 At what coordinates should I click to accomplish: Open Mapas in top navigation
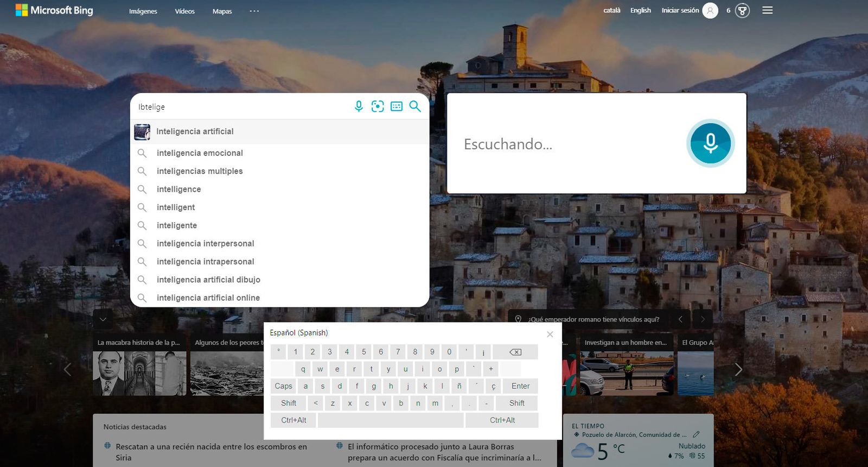(x=222, y=11)
